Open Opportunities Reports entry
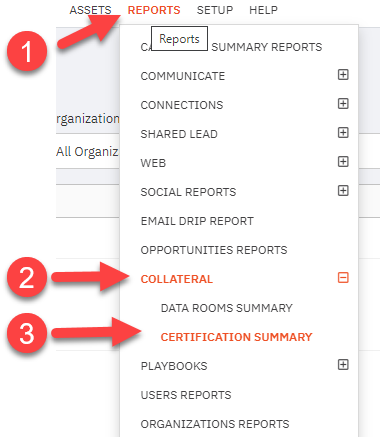The height and width of the screenshot is (437, 380). 214,250
